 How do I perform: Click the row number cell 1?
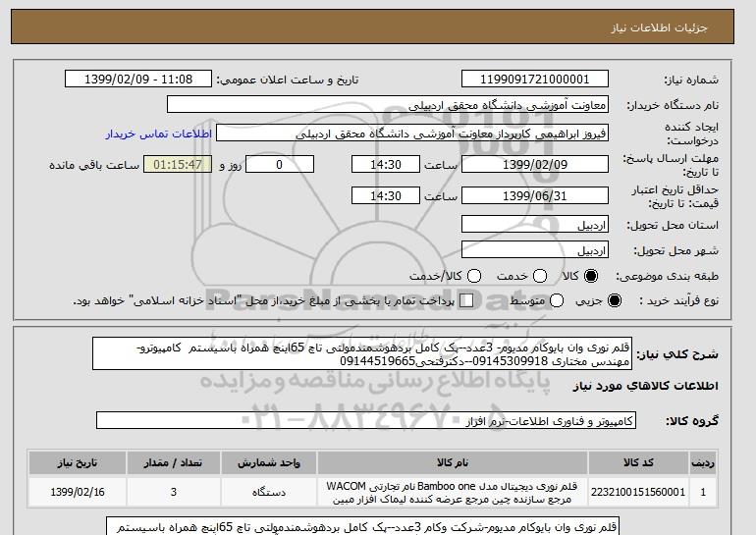(x=703, y=492)
